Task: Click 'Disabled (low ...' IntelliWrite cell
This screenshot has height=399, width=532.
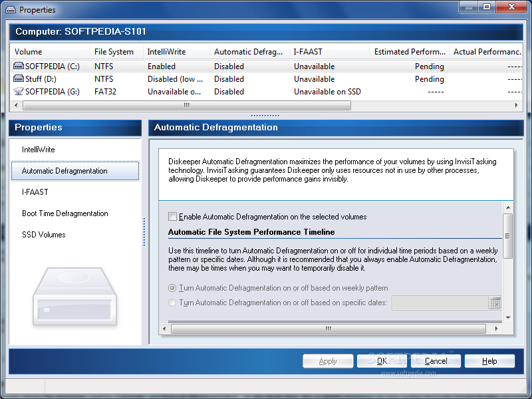Action: pos(175,79)
